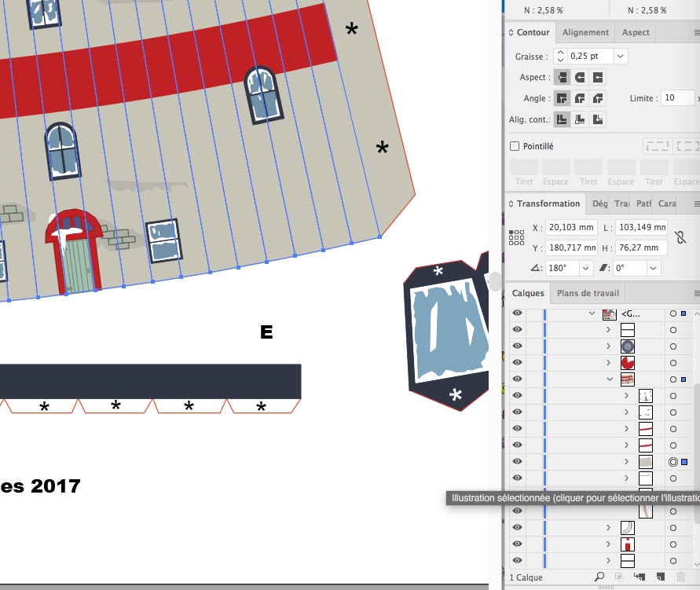Hide the <G...> group layer visibility
Screen dimensions: 700x590
pyautogui.click(x=517, y=313)
